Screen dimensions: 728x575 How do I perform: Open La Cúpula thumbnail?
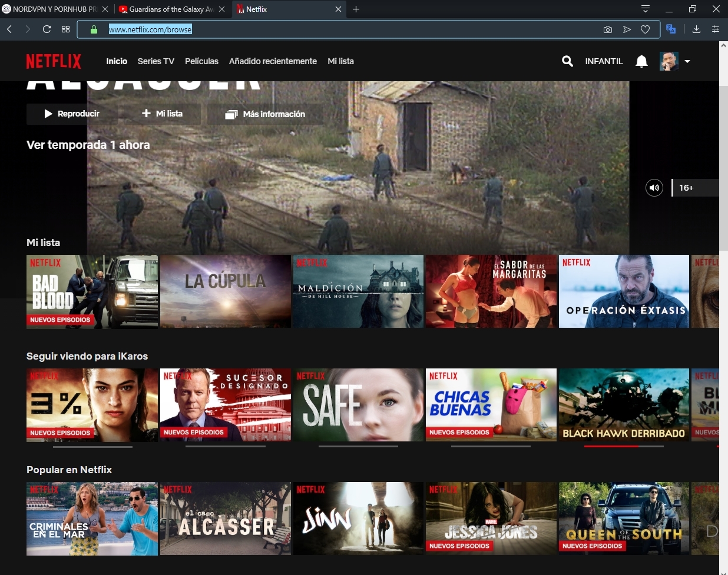[226, 291]
